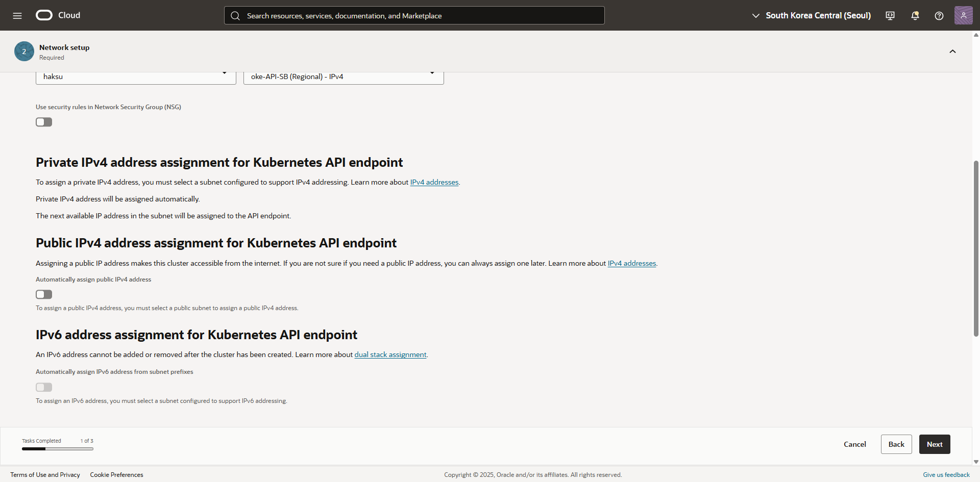Open the user profile avatar menu
Screen dimensions: 980x482
tap(963, 15)
